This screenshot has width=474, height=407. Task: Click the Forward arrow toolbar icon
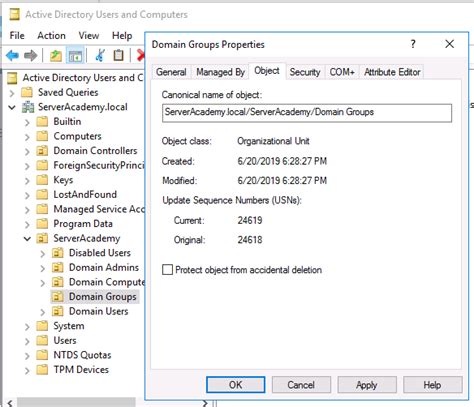pyautogui.click(x=31, y=55)
